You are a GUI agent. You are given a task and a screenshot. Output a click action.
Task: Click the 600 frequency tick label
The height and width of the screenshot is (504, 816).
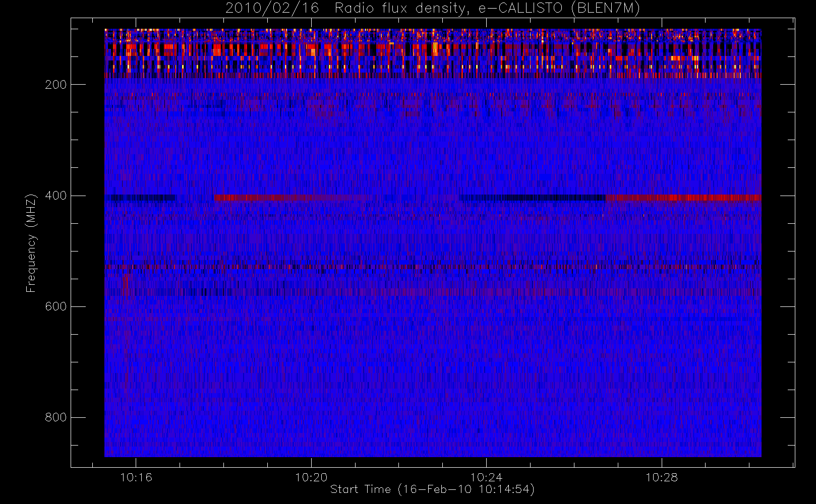(55, 306)
